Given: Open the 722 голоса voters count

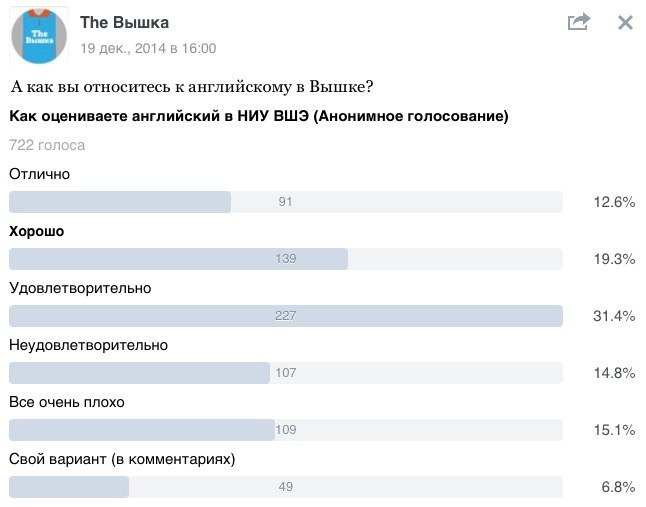Looking at the screenshot, I should (x=47, y=145).
